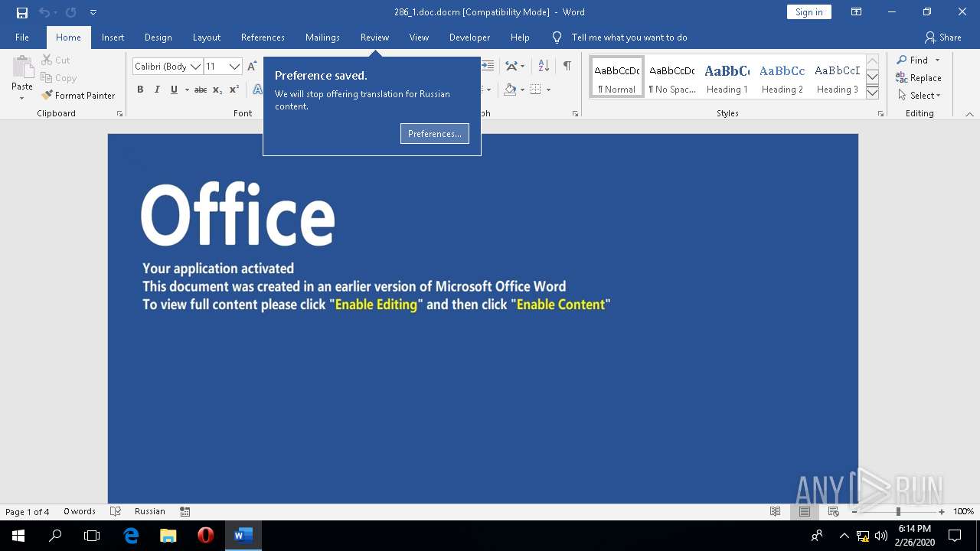Switch to the Review tab
This screenshot has width=980, height=551.
point(374,37)
